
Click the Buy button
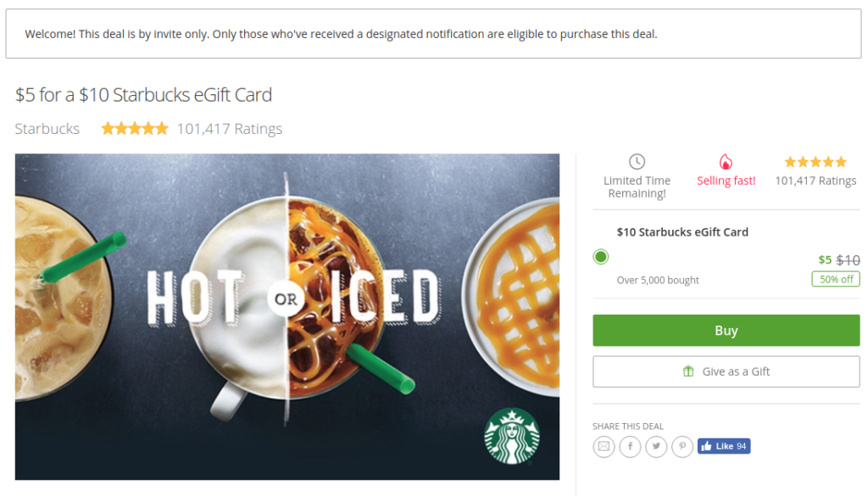726,331
